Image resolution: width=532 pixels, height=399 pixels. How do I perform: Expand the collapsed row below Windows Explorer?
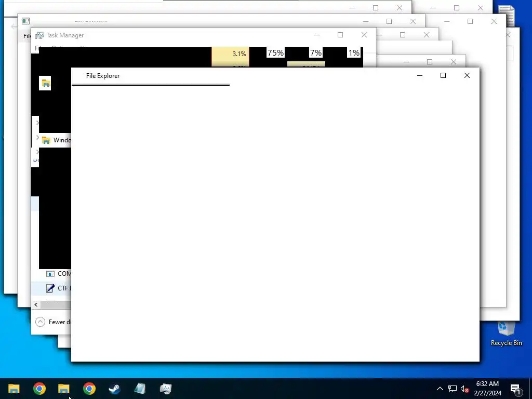point(37,152)
